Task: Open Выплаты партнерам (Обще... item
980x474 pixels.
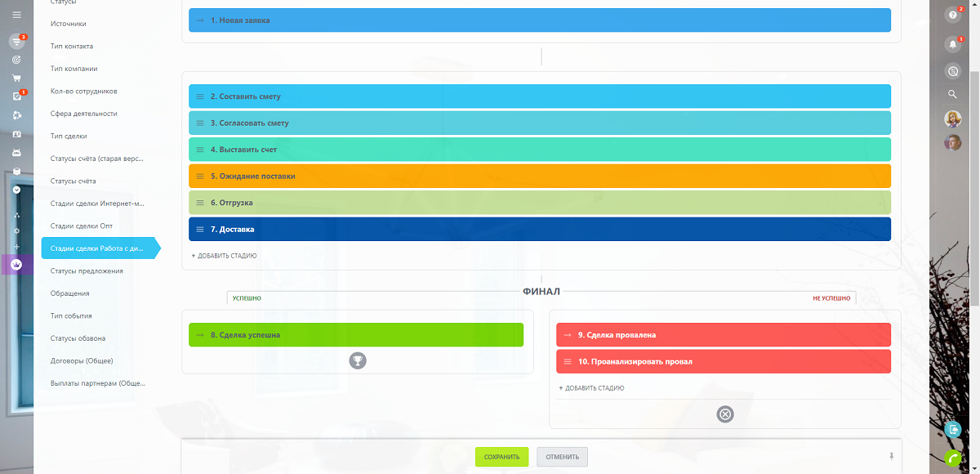Action: [x=97, y=382]
